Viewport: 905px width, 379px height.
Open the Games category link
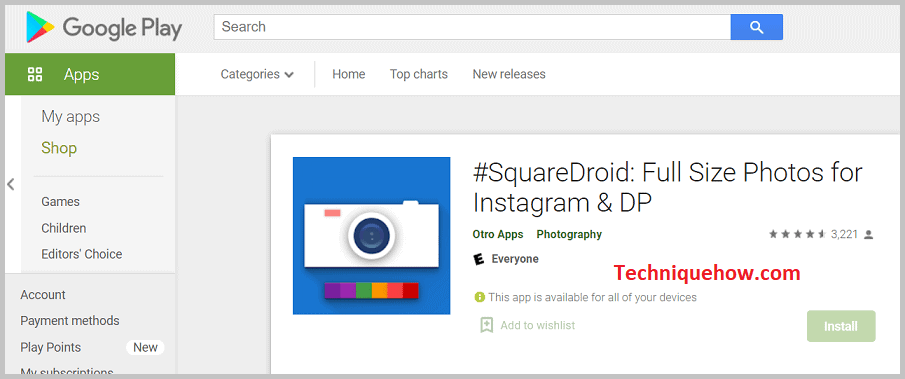(61, 202)
